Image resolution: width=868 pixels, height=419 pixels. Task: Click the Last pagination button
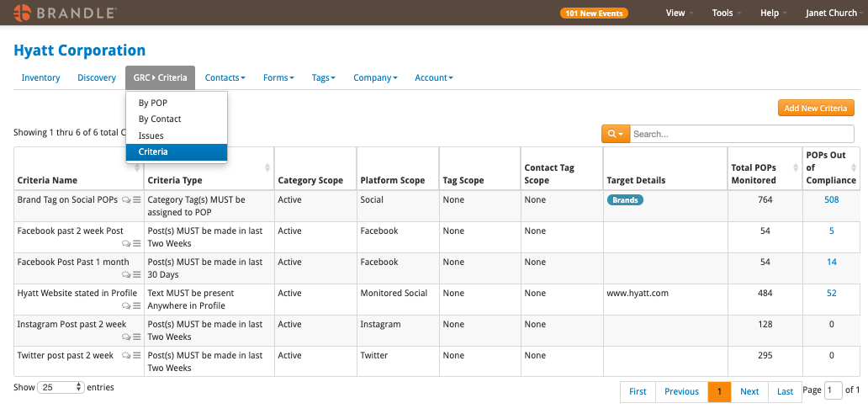[x=785, y=391]
